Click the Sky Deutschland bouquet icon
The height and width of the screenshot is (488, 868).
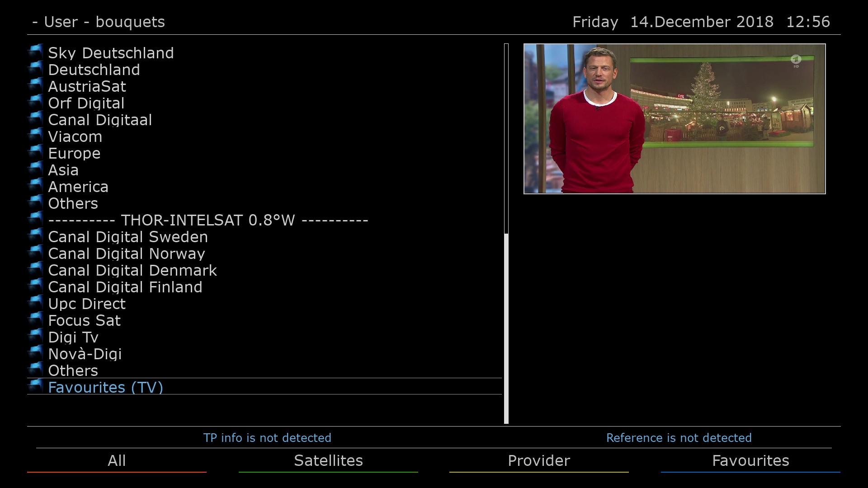coord(36,53)
